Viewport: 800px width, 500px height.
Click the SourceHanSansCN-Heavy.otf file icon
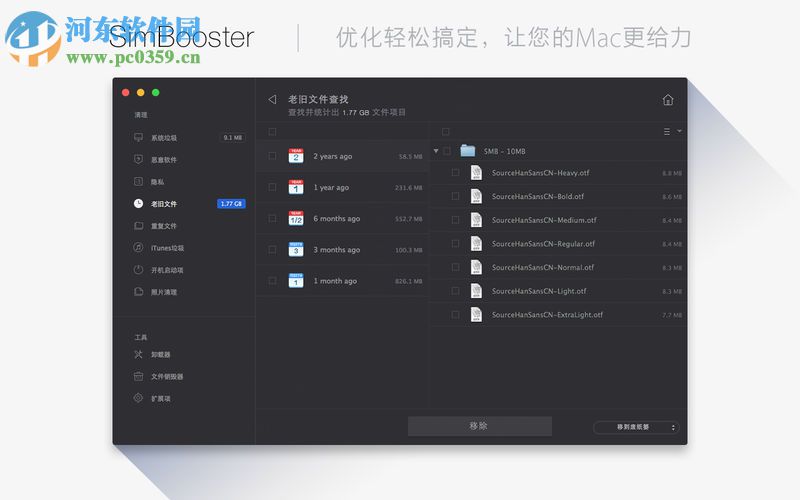(476, 172)
